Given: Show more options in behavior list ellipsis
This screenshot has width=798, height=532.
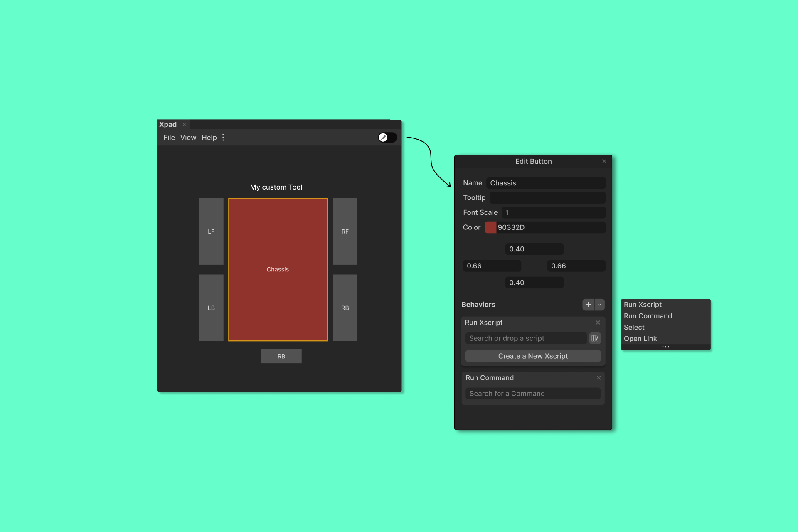Looking at the screenshot, I should [665, 347].
